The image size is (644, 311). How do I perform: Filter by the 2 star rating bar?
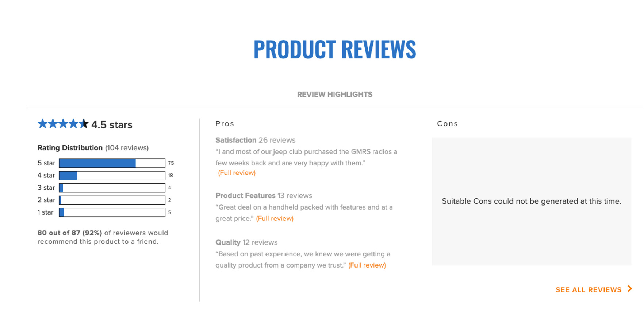coord(112,200)
